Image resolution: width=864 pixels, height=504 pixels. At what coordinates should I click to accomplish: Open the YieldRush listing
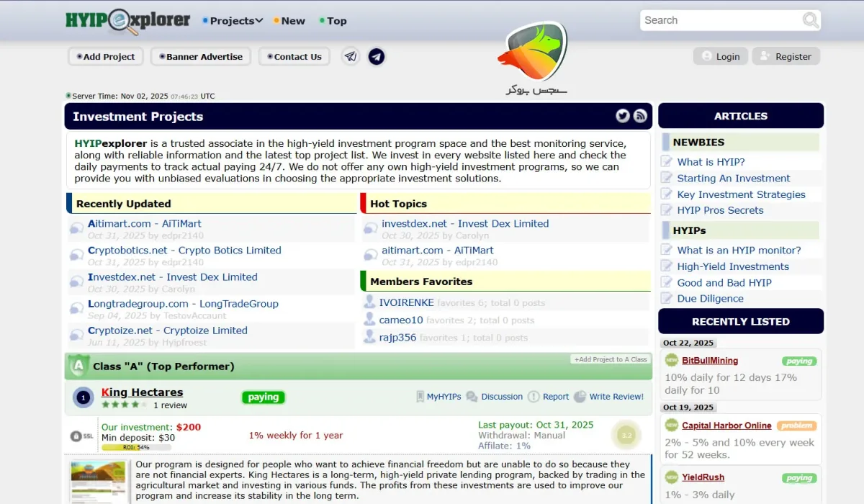point(703,477)
